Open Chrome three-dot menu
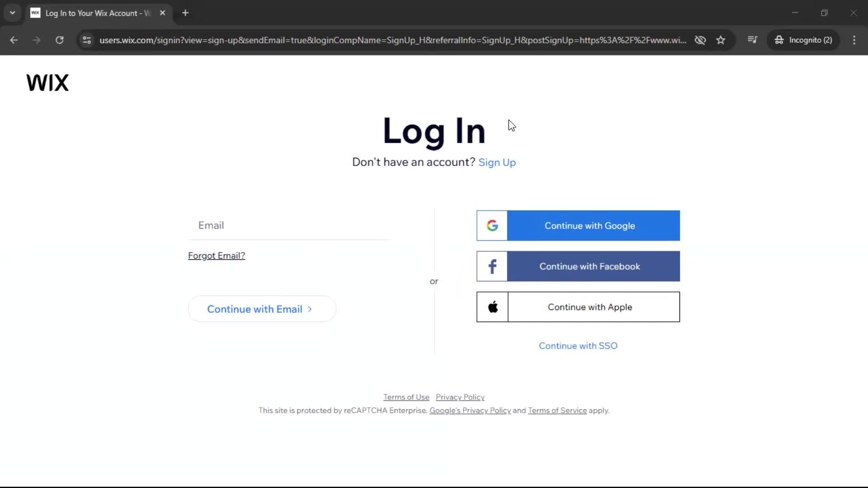Screen dimensions: 868x488 [854, 40]
